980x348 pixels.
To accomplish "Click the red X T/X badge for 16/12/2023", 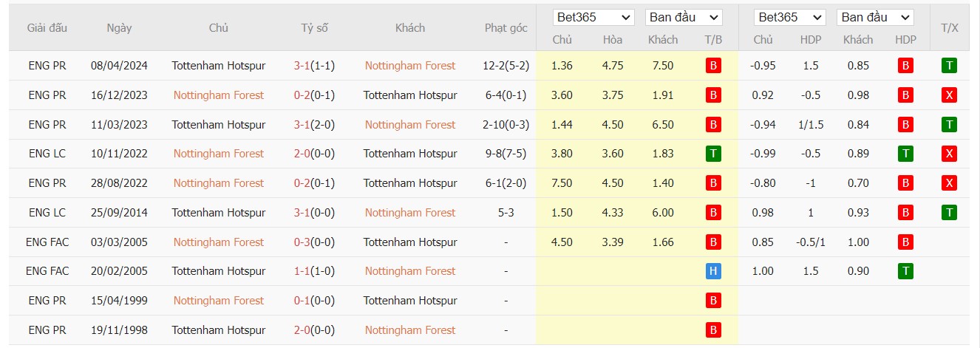I will tap(950, 95).
